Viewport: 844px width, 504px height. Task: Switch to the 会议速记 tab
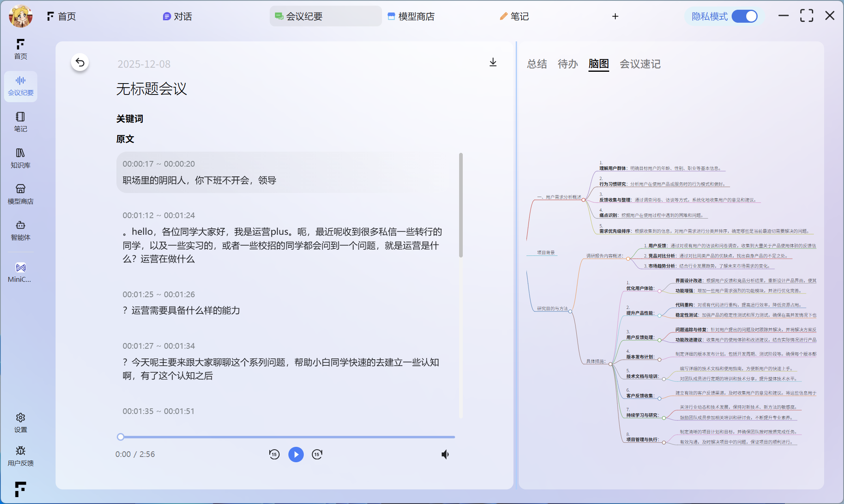[x=640, y=64]
